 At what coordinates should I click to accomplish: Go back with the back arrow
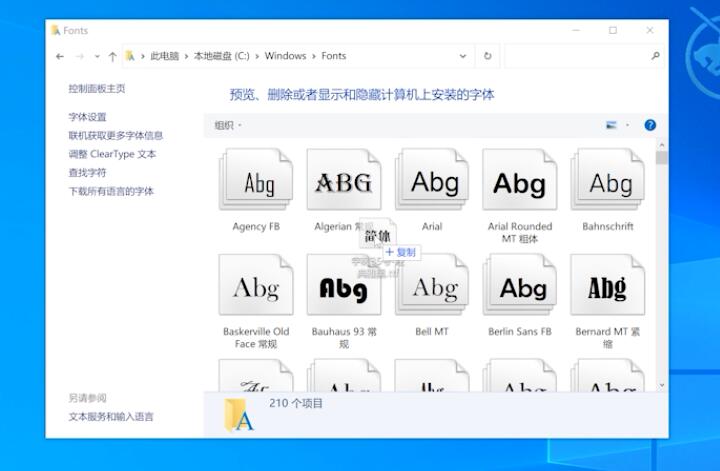coord(60,56)
